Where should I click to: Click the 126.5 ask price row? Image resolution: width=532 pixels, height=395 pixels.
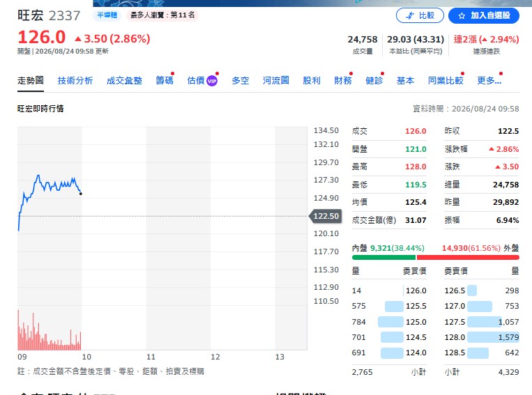[482, 291]
